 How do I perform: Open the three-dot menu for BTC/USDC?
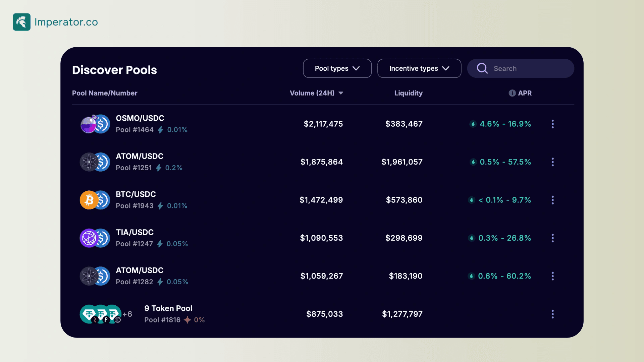[552, 200]
